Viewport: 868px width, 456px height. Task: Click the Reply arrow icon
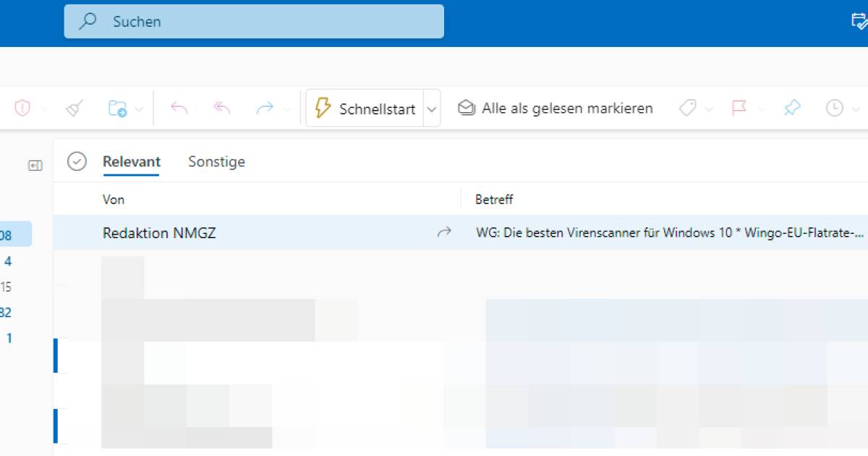[179, 107]
